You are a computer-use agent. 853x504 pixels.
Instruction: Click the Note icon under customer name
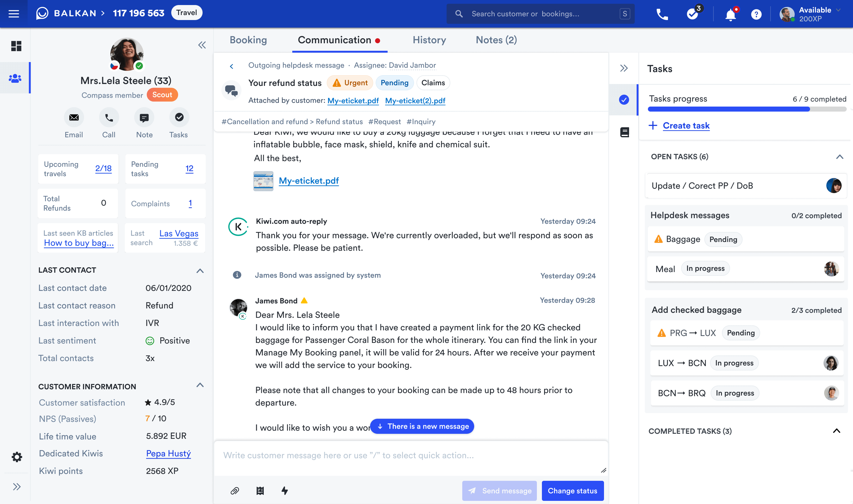click(x=144, y=118)
